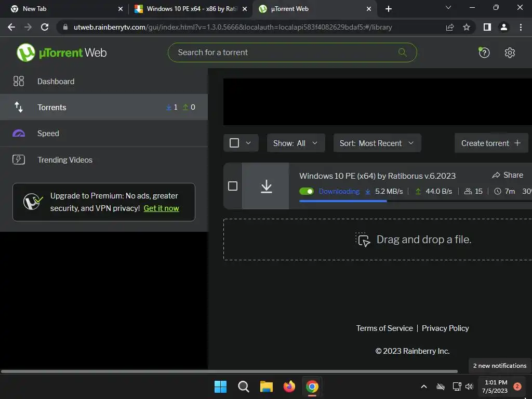
Task: Switch to the New Tab browser tab
Action: [64, 9]
